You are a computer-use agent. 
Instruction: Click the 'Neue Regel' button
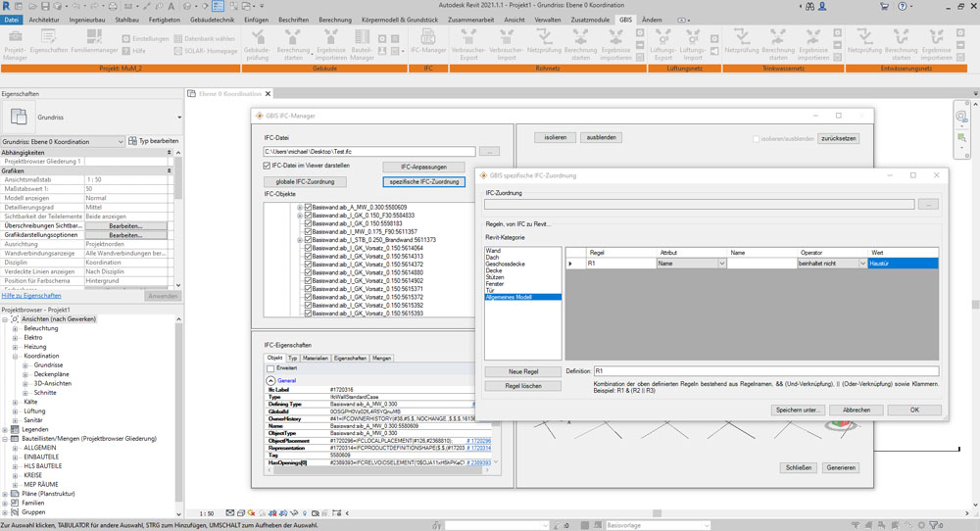point(523,371)
